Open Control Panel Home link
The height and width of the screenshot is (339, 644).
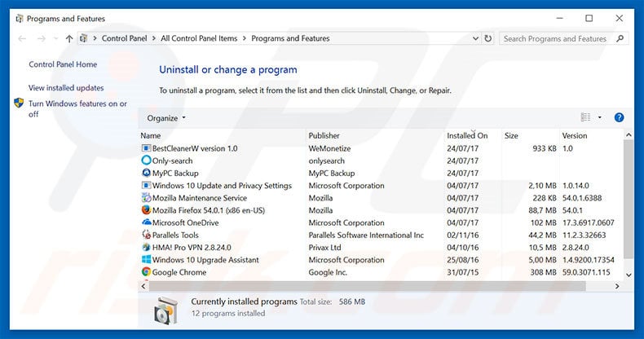pyautogui.click(x=63, y=64)
